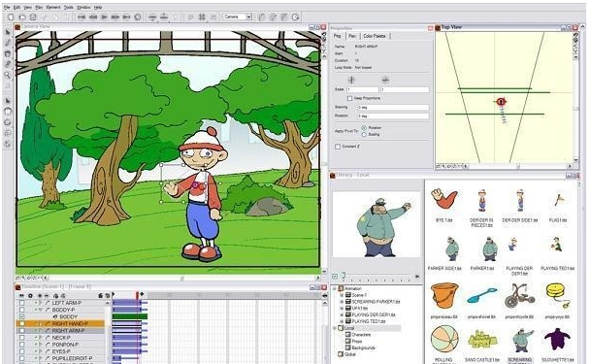
Task: Toggle the loop playback icon
Action: tap(138, 17)
